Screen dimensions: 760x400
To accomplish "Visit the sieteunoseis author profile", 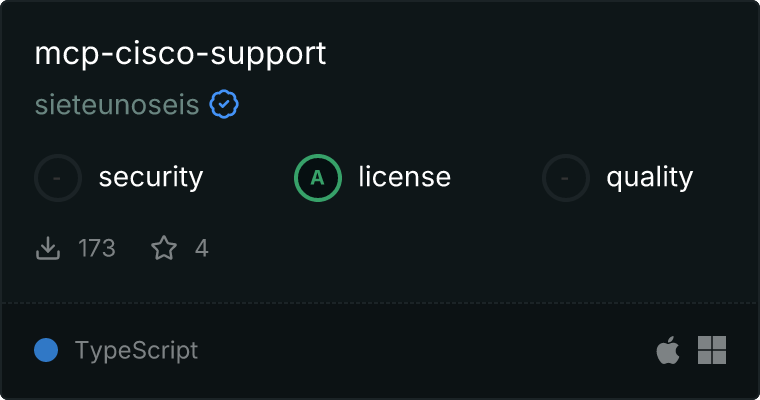I will (117, 104).
